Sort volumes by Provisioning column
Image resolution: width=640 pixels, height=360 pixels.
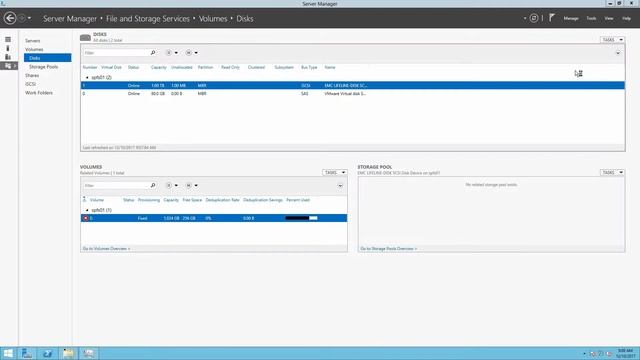[x=149, y=200]
